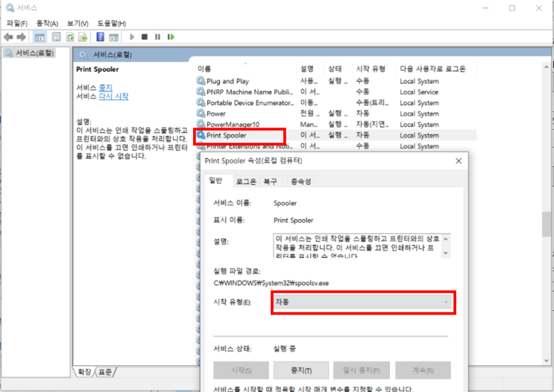Viewport: 554px width, 392px height.
Task: Click the 중지(T) button in properties
Action: (x=301, y=370)
